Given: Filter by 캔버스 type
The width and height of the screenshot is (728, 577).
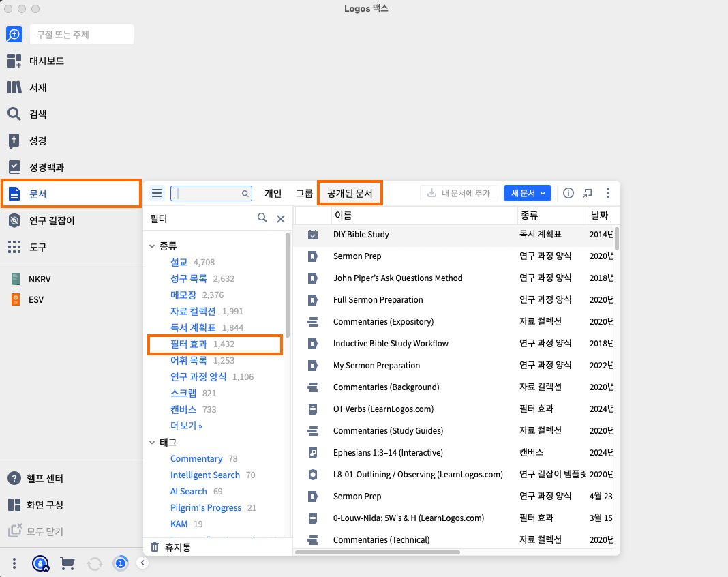Looking at the screenshot, I should click(x=183, y=409).
